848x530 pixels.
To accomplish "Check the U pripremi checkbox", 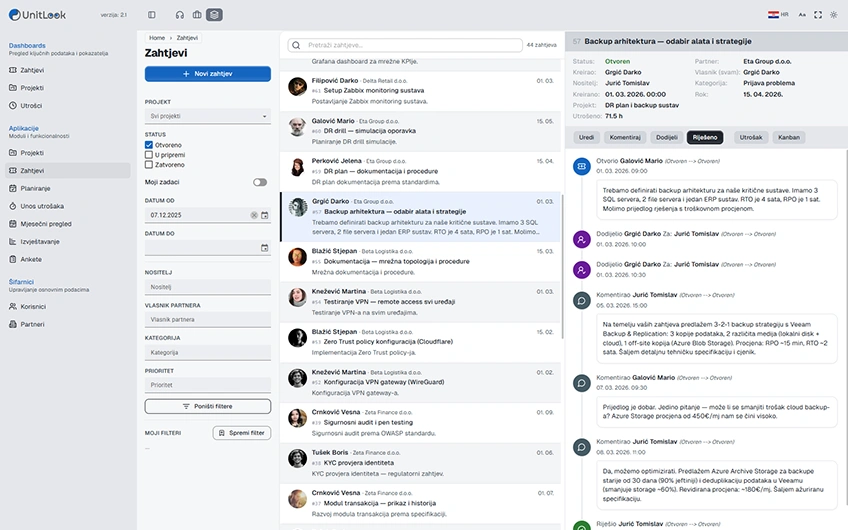I will (149, 155).
